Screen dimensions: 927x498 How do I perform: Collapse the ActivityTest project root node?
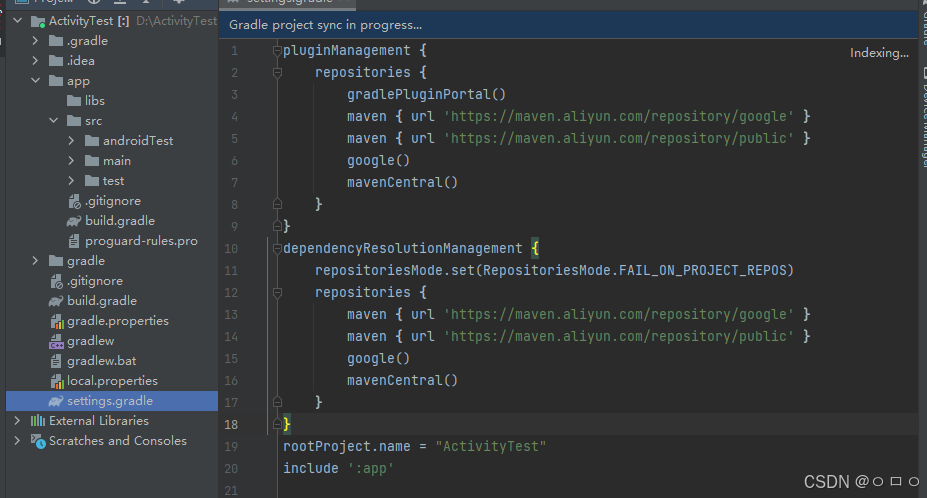point(18,21)
